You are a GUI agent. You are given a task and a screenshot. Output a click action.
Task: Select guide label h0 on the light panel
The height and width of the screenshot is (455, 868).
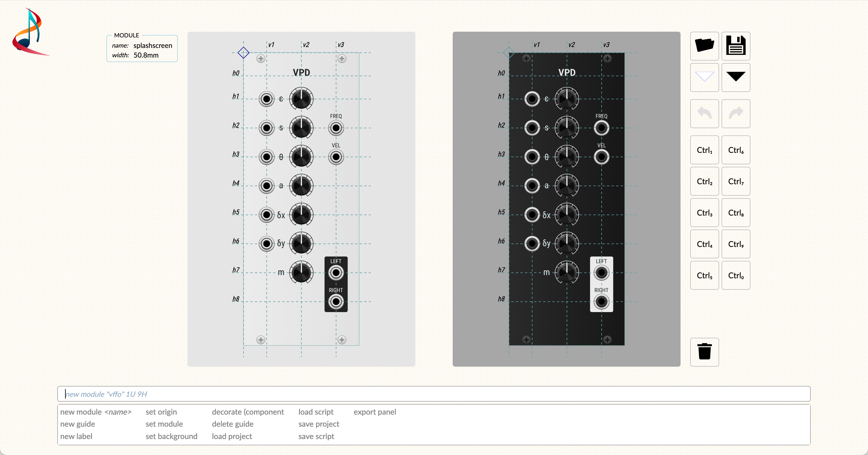235,73
